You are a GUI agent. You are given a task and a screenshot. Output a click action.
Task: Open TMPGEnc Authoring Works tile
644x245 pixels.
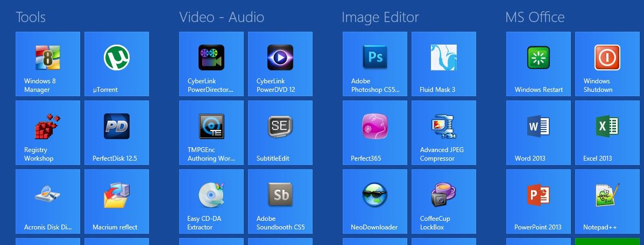click(211, 133)
